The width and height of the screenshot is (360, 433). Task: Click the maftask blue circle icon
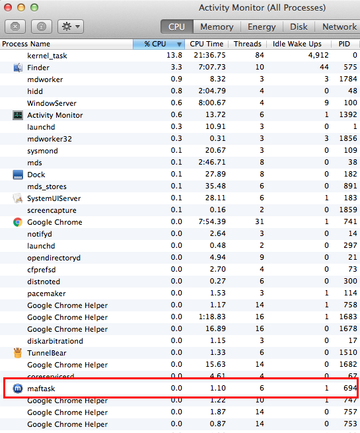pos(18,388)
